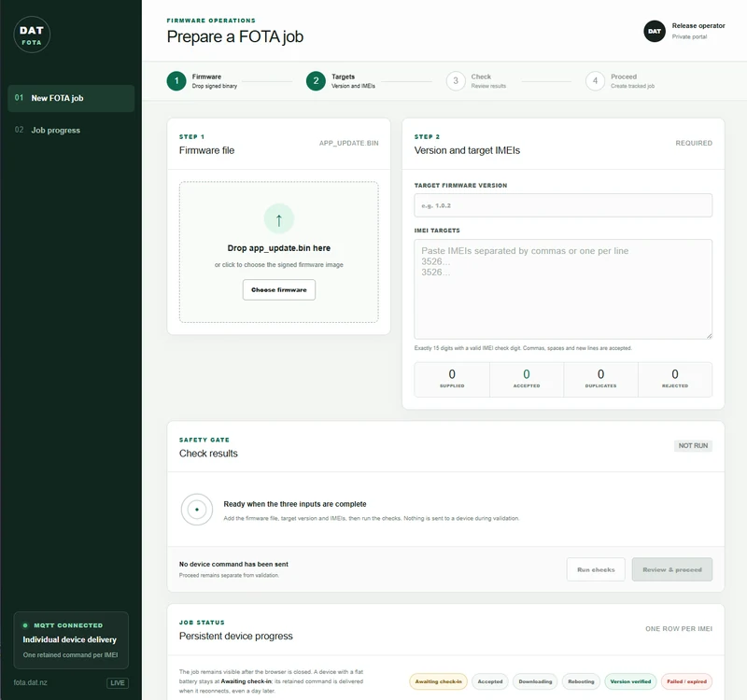
Task: Click step 1 Firmware circle in the stepper
Action: pyautogui.click(x=176, y=81)
